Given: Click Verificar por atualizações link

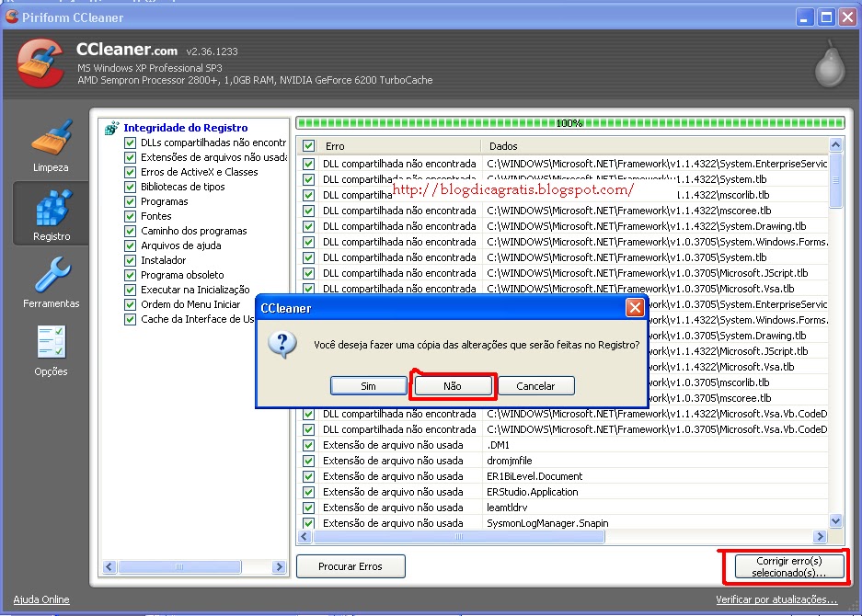Looking at the screenshot, I should click(x=776, y=599).
